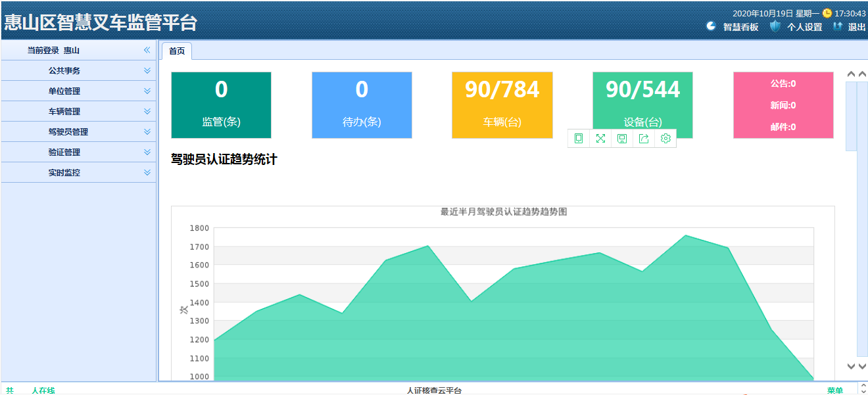Expand the 车辆管理 sidebar section
Screen dimensions: 868x395
147,111
